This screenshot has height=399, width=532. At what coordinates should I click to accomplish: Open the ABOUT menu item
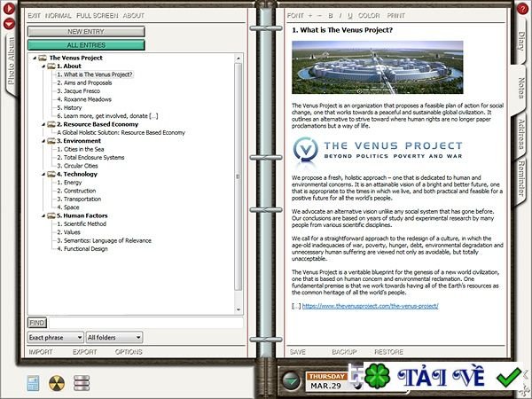point(133,16)
